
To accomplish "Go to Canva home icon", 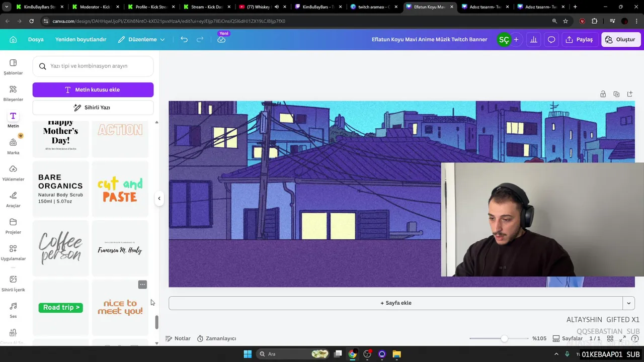I will click(x=13, y=39).
